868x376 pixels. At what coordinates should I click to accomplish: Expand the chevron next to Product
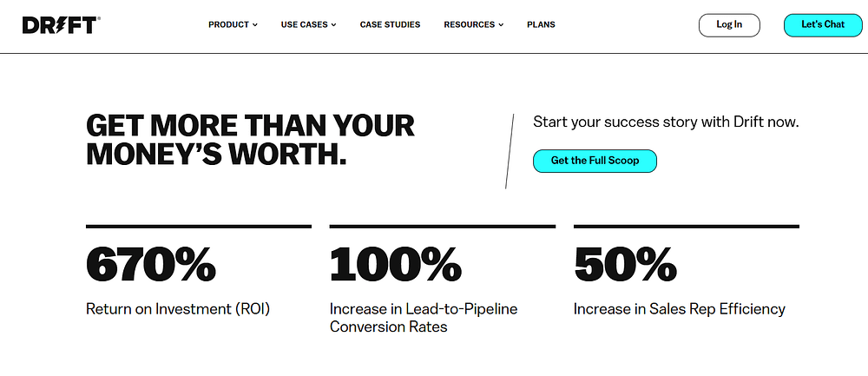click(255, 25)
